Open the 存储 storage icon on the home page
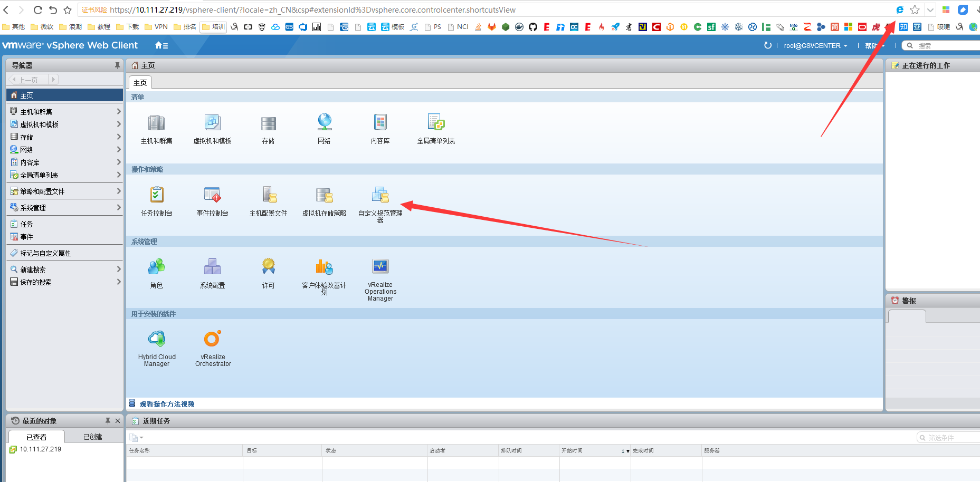Viewport: 980px width, 482px height. pyautogui.click(x=269, y=123)
